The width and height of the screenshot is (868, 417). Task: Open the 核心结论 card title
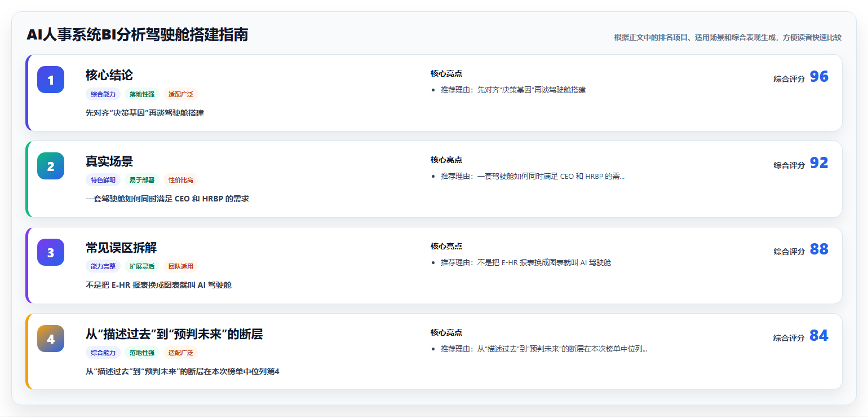[109, 75]
